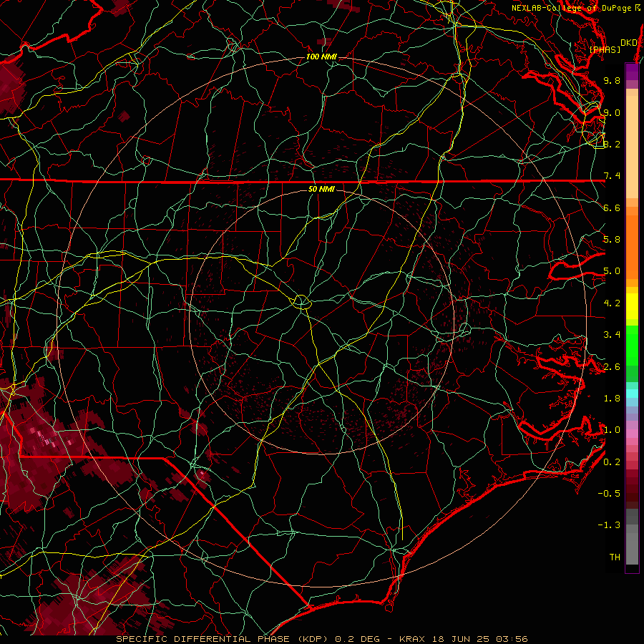Select the 1.8 scale value
Screen dimensions: 644x644
click(x=612, y=399)
